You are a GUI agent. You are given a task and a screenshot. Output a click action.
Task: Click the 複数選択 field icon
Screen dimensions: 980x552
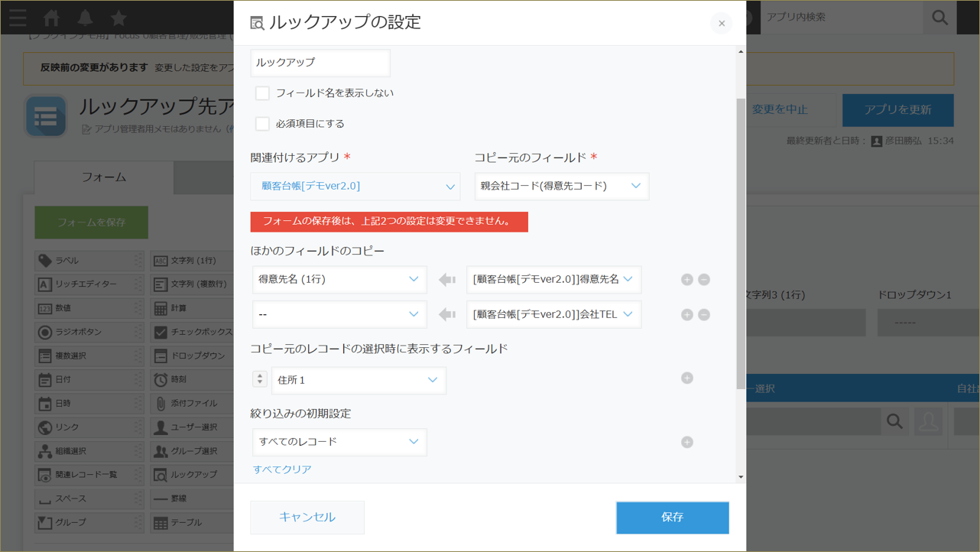point(45,356)
